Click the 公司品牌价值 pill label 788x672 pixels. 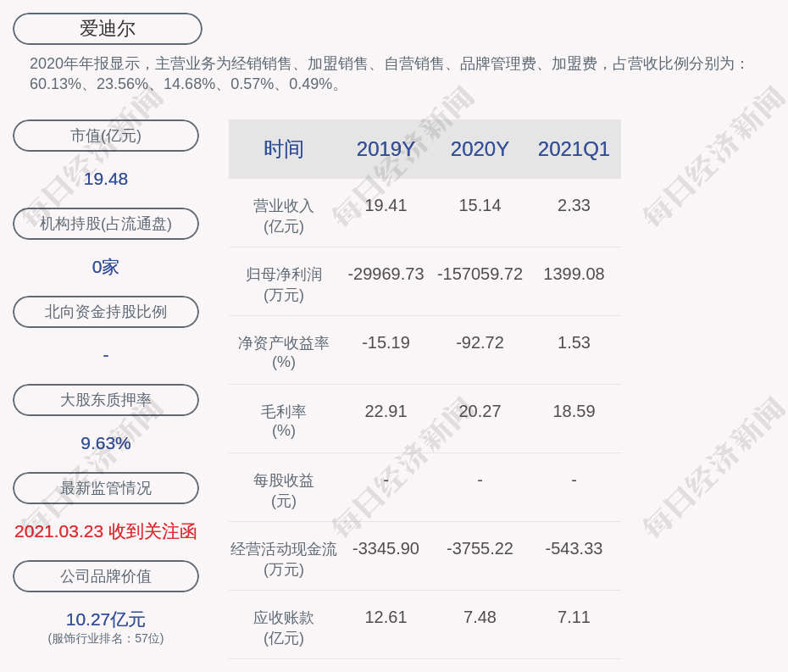pos(106,576)
